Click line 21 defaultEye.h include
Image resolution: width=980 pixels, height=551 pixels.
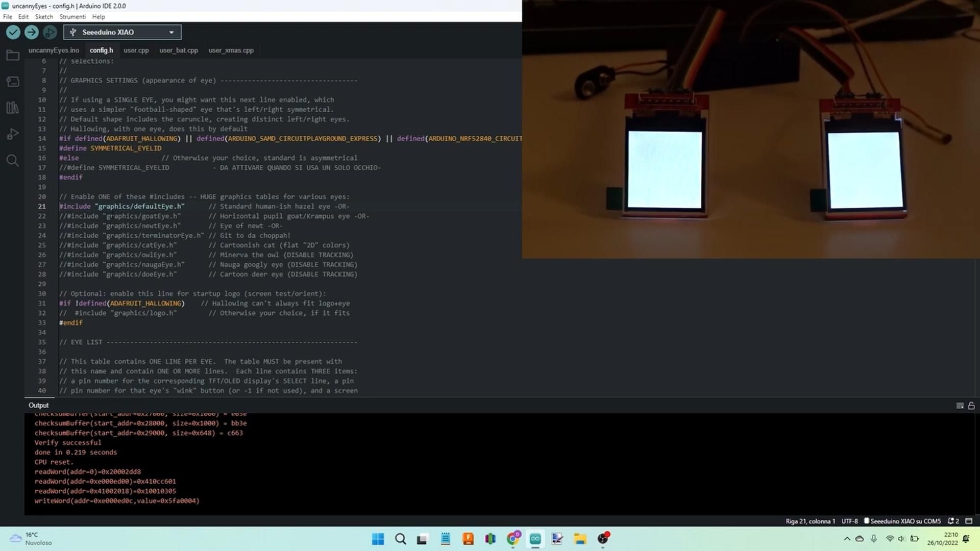[x=204, y=207]
